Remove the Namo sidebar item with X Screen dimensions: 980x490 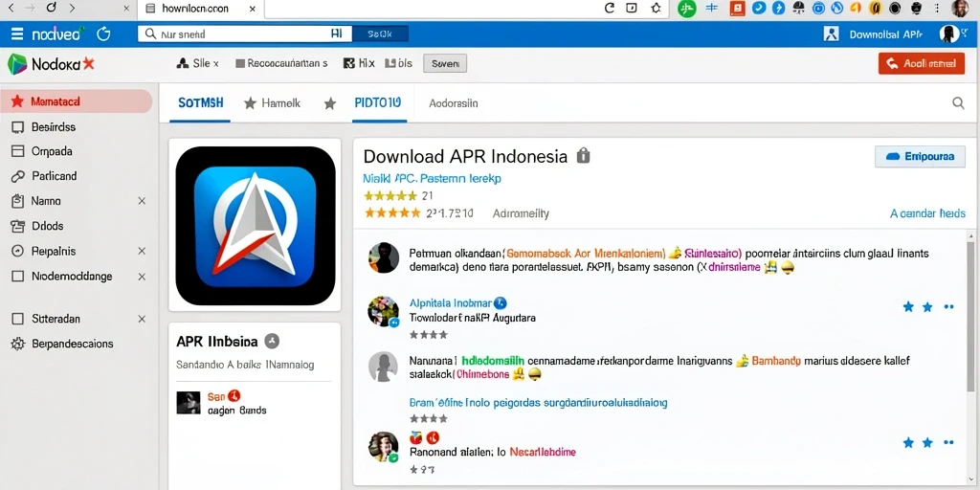[142, 201]
